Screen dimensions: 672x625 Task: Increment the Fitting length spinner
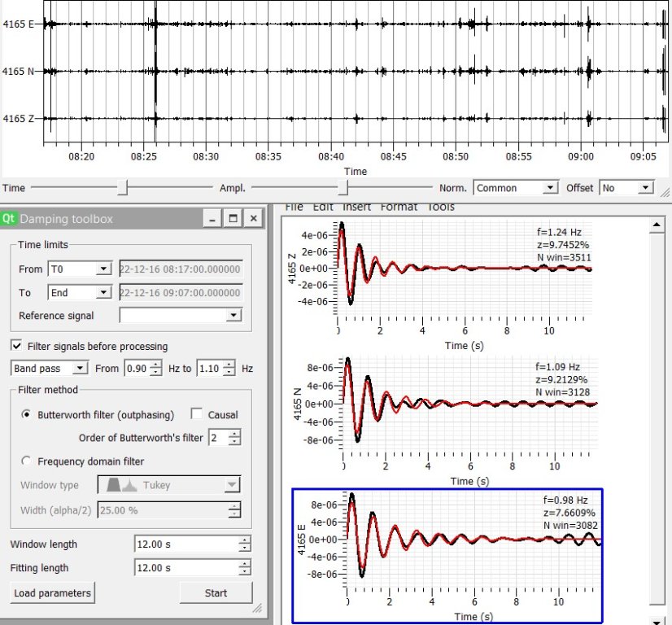pos(245,564)
